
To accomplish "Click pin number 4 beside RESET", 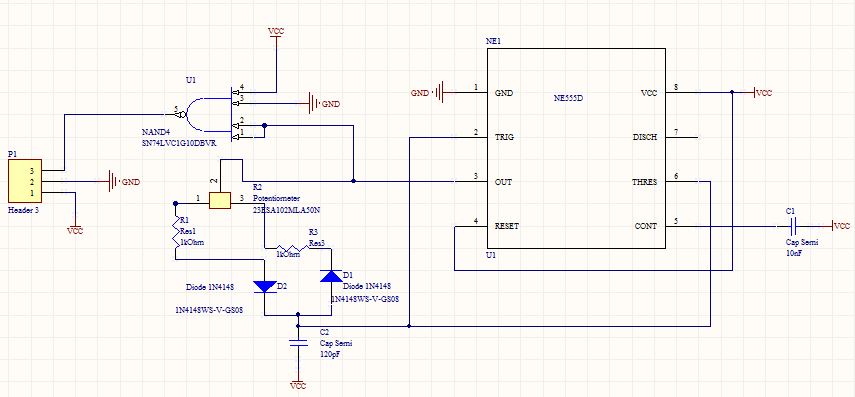I will [x=476, y=220].
